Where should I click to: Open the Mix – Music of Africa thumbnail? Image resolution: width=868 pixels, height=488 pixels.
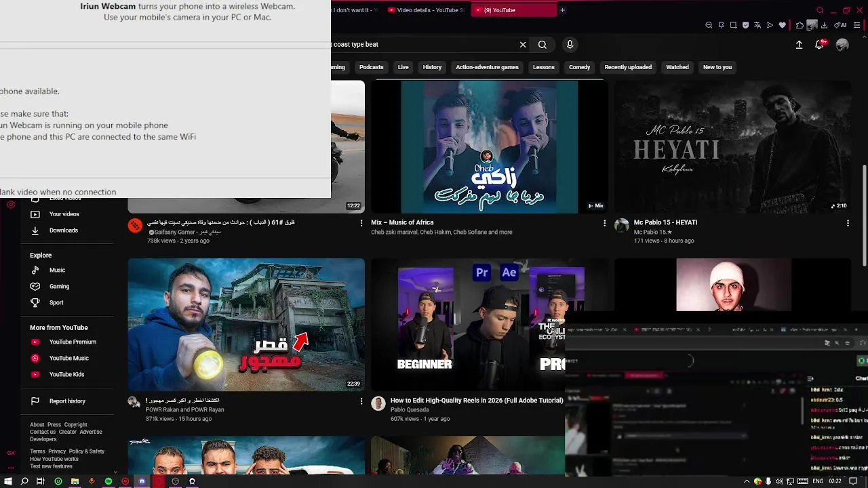(x=489, y=147)
